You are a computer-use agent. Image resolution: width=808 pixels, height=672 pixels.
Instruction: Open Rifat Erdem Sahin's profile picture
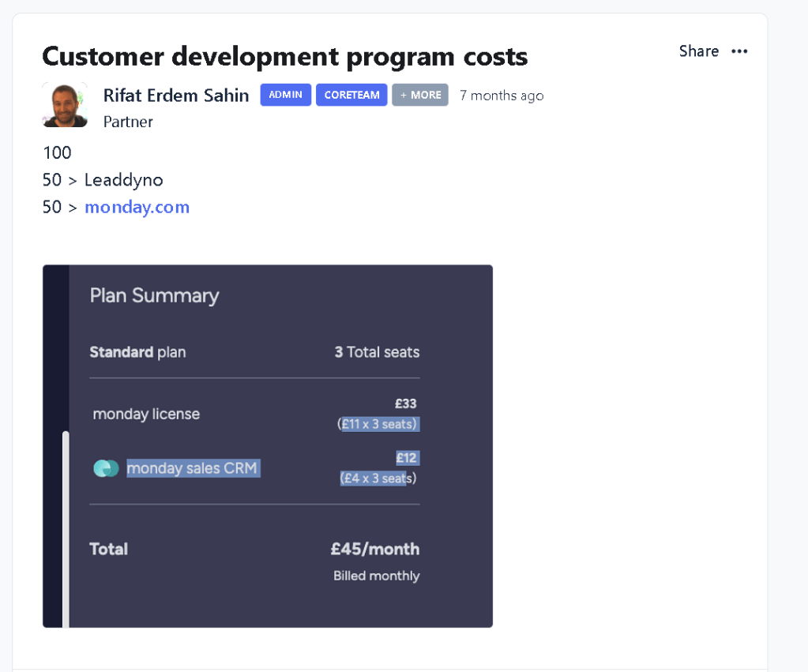pyautogui.click(x=65, y=105)
